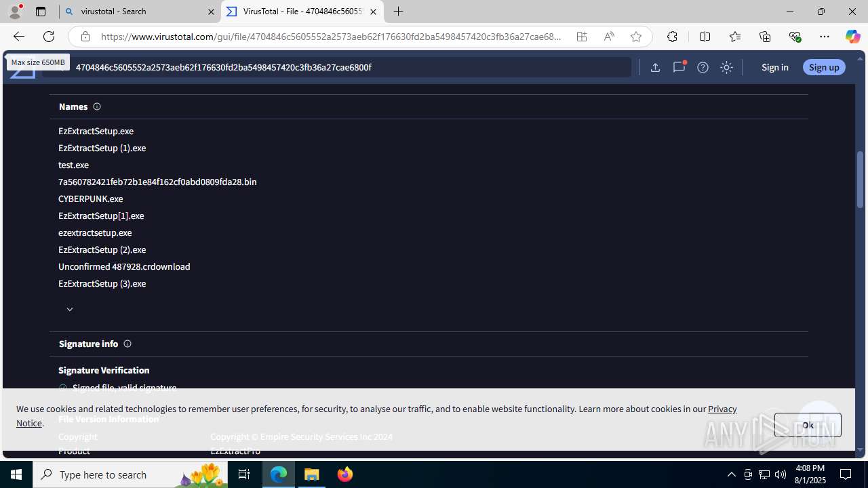Screen dimensions: 868x488
Task: Select the 7a560782421feb72...bin name
Action: [x=157, y=182]
